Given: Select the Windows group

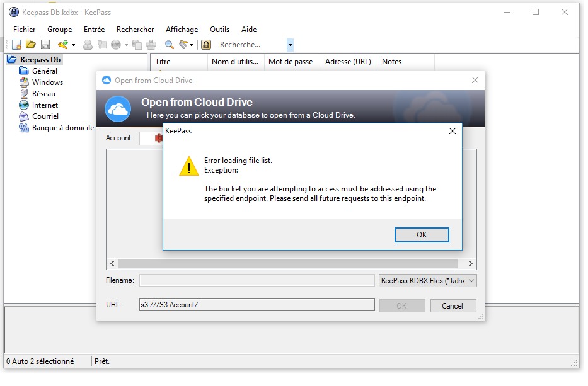Looking at the screenshot, I should coord(48,82).
